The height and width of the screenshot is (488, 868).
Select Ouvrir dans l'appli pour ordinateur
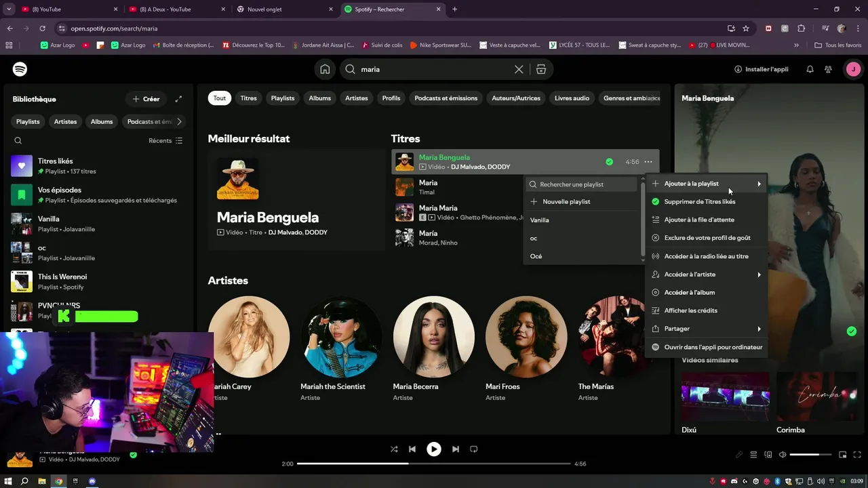pyautogui.click(x=707, y=347)
